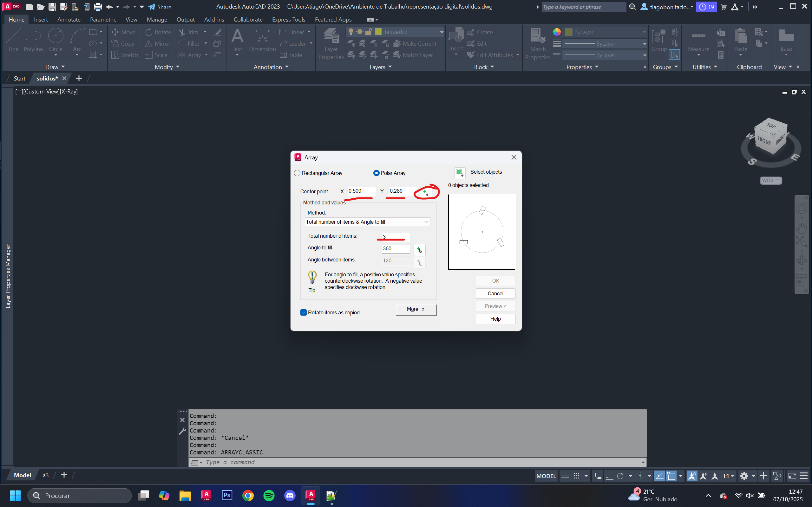Viewport: 812px width, 507px height.
Task: Click the pick center point button
Action: 425,192
